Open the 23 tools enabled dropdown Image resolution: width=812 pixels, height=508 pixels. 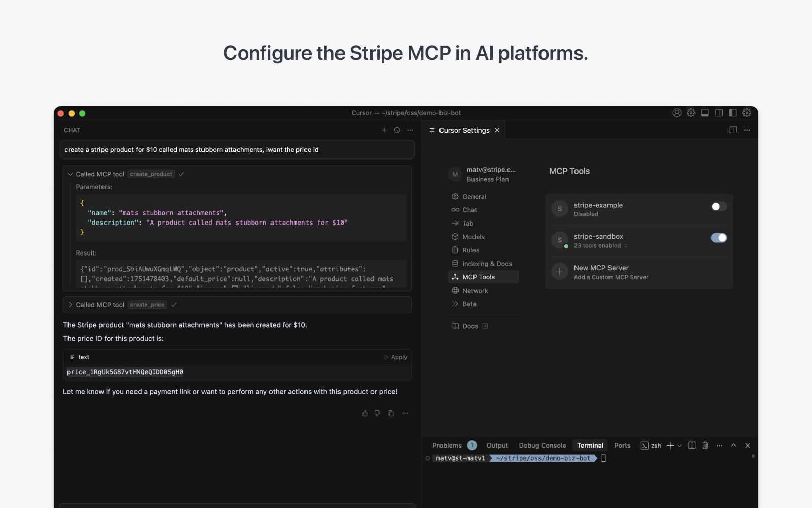coord(599,245)
